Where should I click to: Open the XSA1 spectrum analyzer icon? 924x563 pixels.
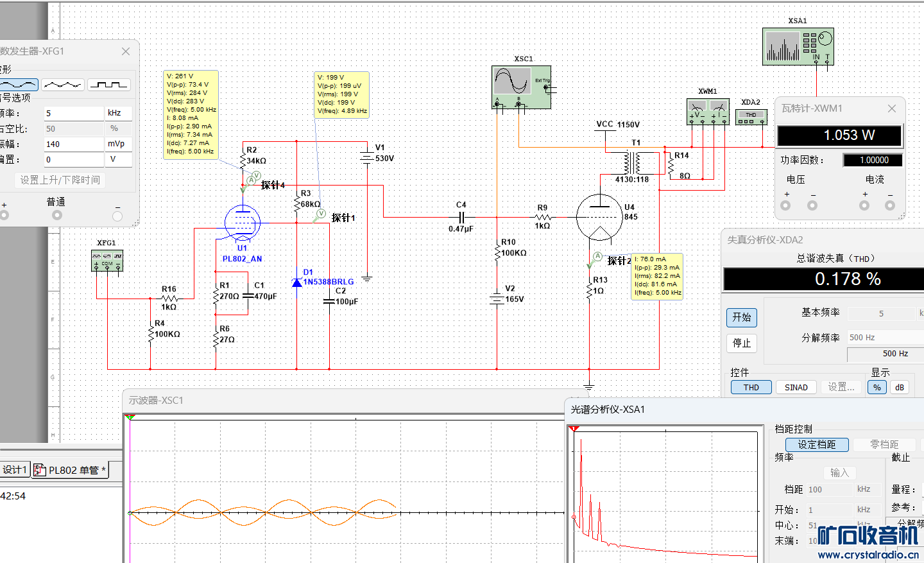[798, 46]
